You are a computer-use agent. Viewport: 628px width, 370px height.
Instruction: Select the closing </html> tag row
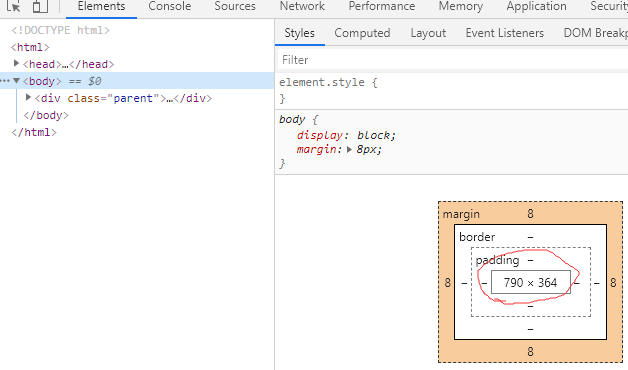[34, 133]
